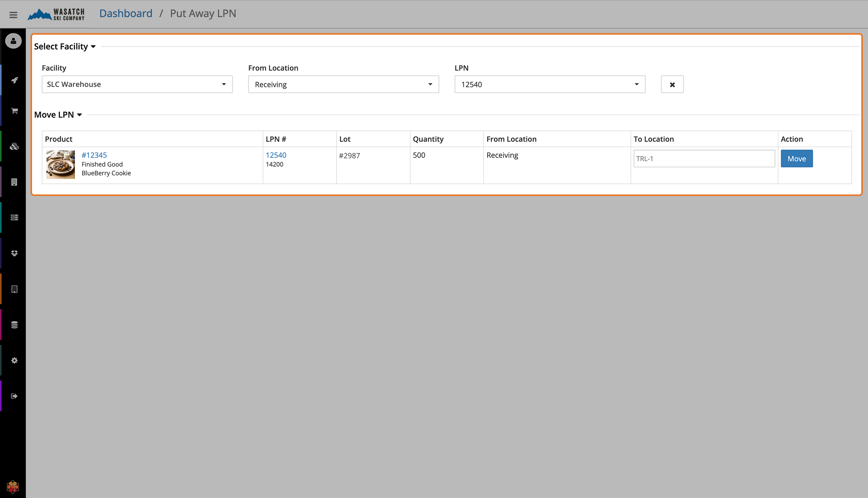The height and width of the screenshot is (498, 868).
Task: Collapse the Move LPN section
Action: click(x=58, y=115)
